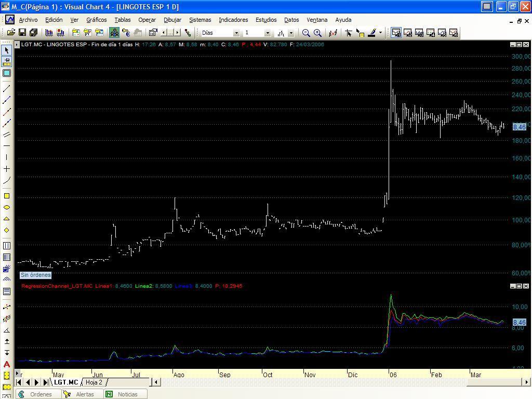Go to first sheet tab arrow
The width and height of the screenshot is (532, 399).
(x=19, y=382)
